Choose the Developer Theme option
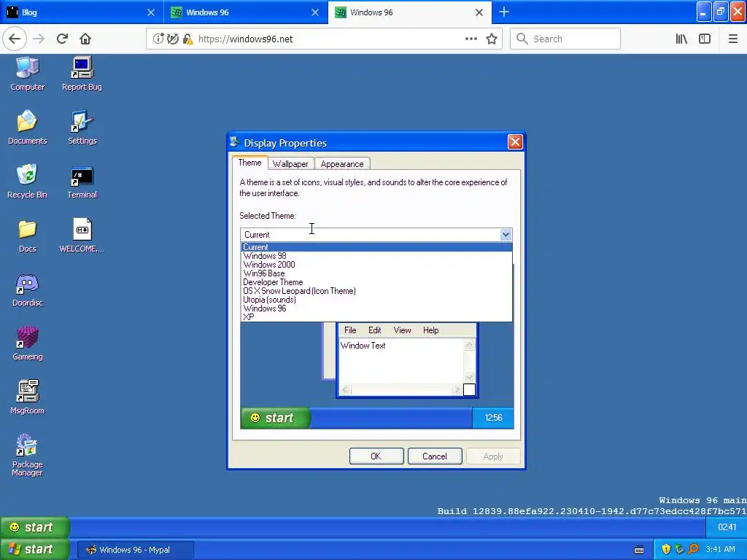747x560 pixels. click(x=376, y=282)
